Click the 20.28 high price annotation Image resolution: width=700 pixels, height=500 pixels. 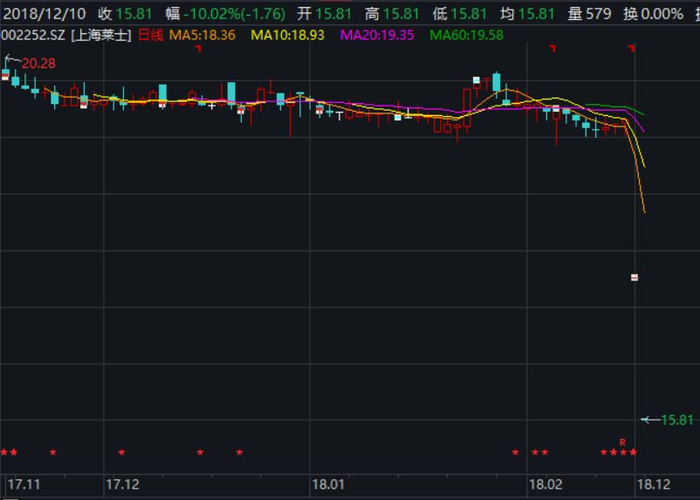[x=39, y=63]
